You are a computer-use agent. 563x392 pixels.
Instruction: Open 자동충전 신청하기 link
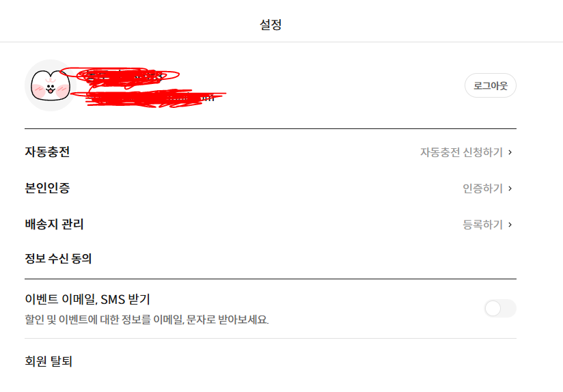461,152
